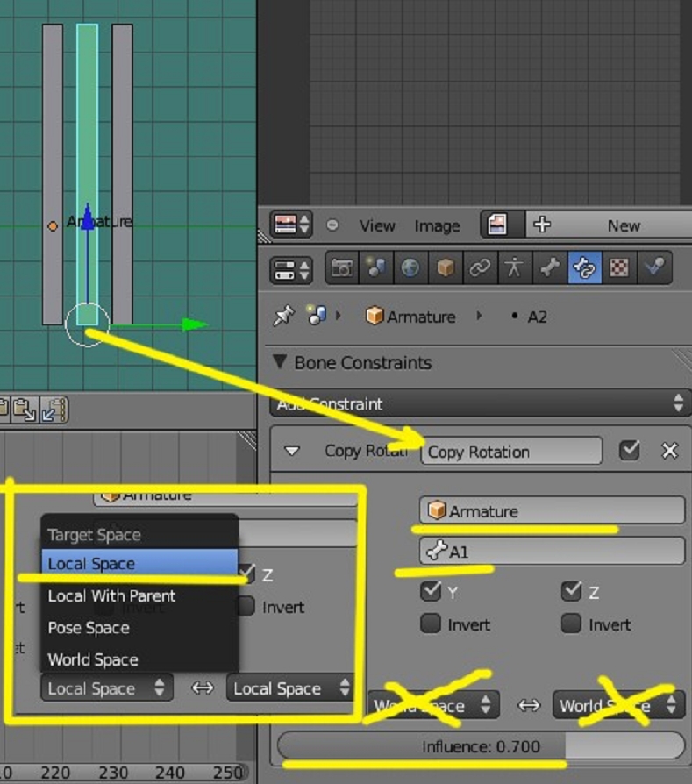Collapse the Copy Rotation constraint settings

click(292, 451)
